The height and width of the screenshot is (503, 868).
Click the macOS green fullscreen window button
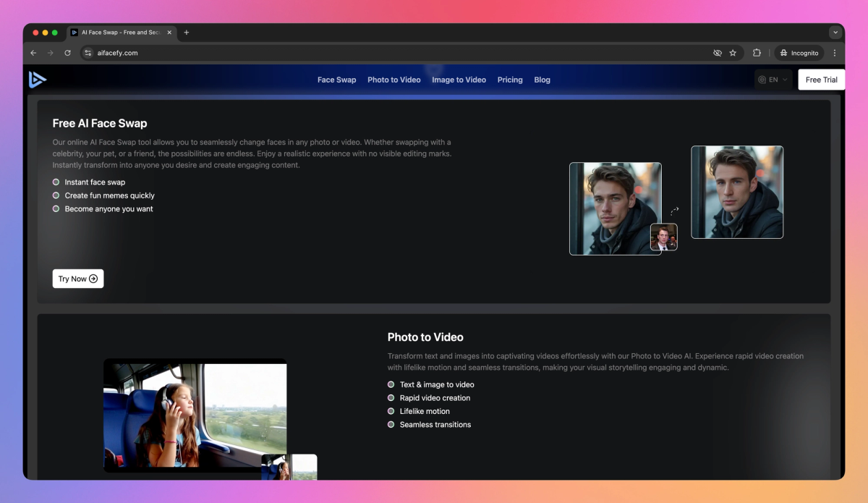pyautogui.click(x=55, y=33)
